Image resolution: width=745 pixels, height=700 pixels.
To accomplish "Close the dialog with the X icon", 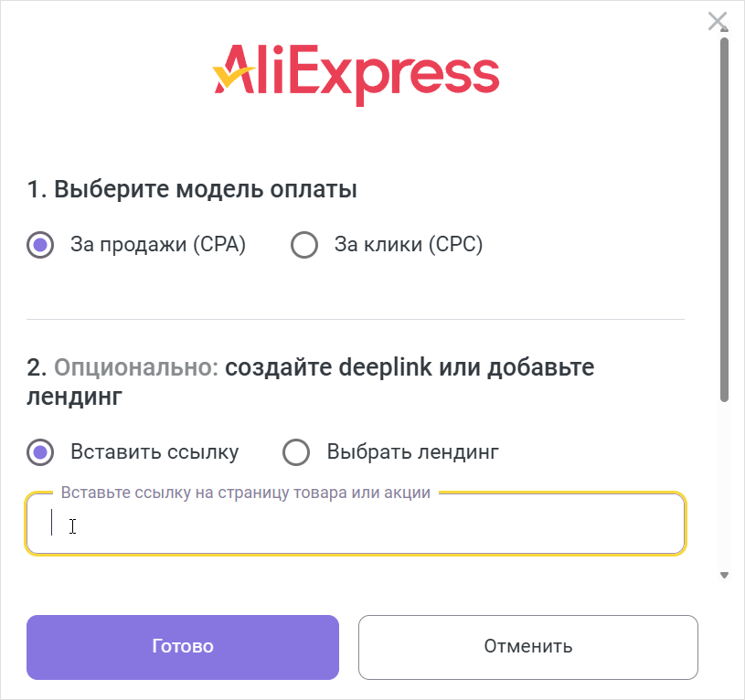I will (x=718, y=21).
